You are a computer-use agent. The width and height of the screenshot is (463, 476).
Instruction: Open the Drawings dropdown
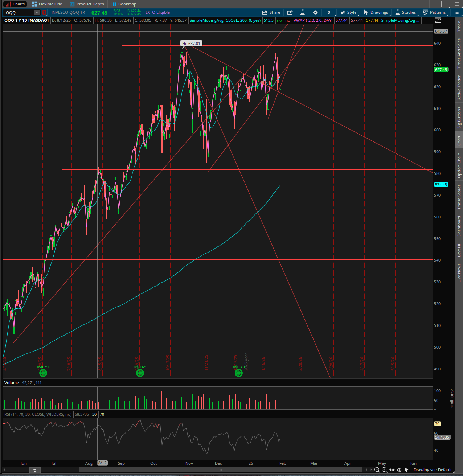376,12
